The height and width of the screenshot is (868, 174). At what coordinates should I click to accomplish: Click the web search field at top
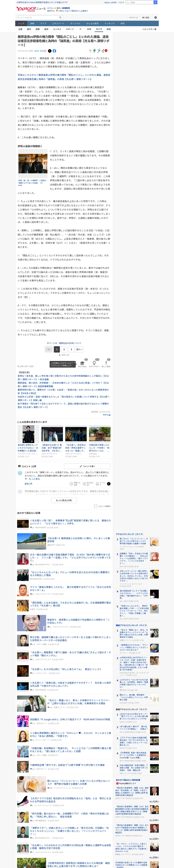(139, 2)
